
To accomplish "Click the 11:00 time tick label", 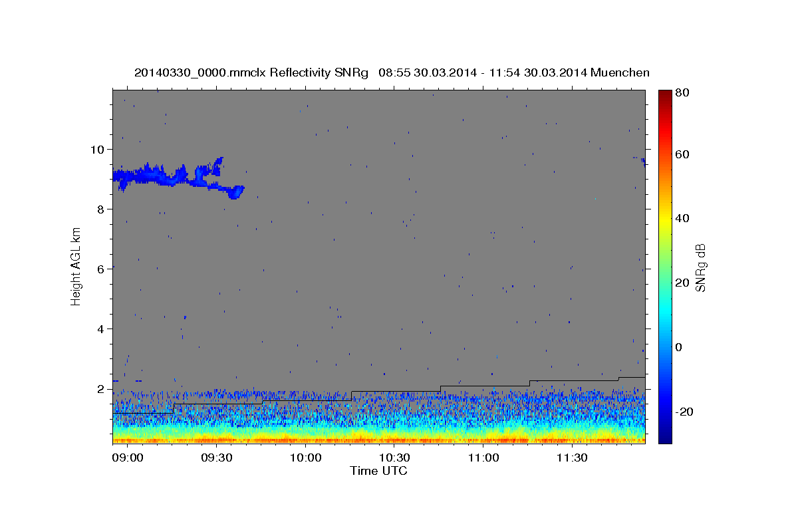I will coord(483,458).
